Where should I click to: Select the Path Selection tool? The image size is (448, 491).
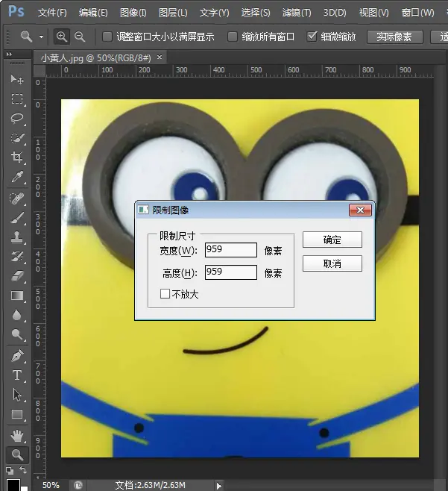[x=17, y=395]
